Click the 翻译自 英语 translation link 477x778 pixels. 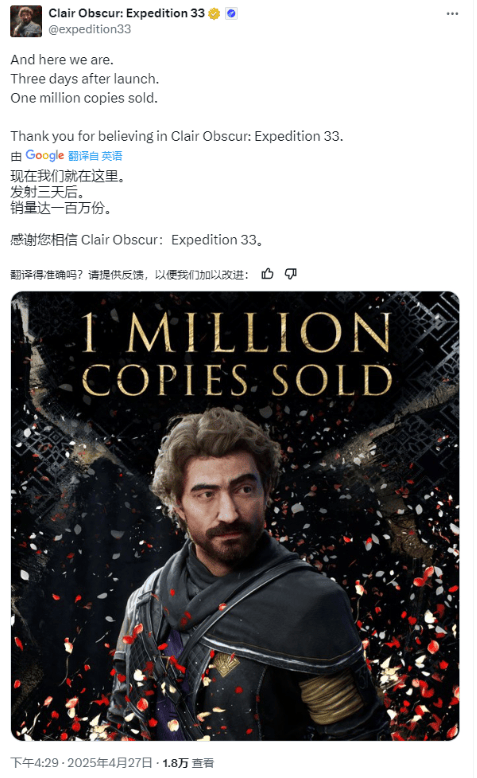point(95,156)
